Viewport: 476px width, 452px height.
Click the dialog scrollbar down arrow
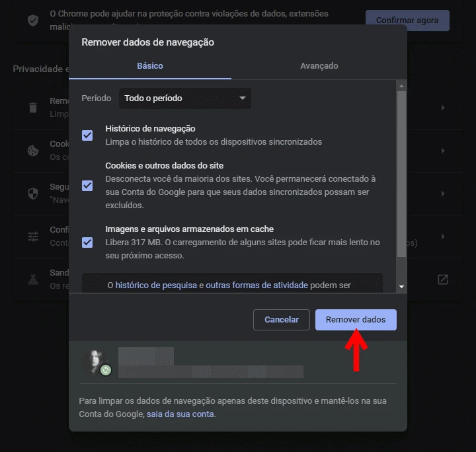[401, 287]
